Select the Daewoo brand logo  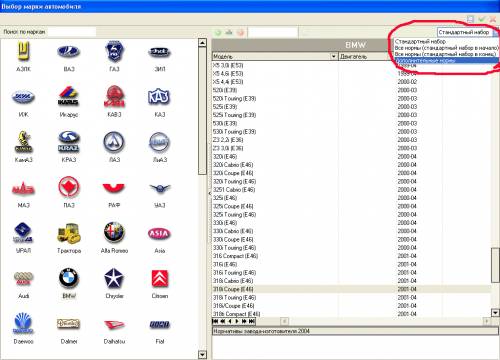23,323
